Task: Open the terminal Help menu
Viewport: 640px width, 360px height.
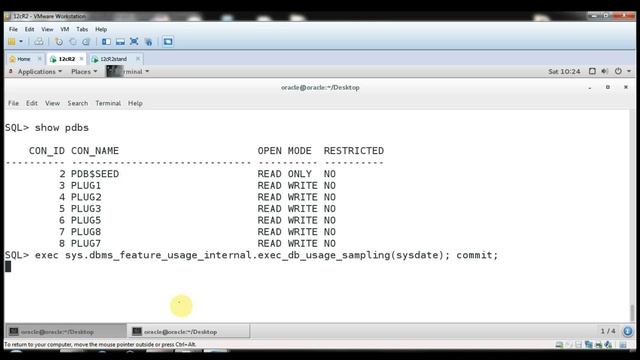Action: pos(135,103)
